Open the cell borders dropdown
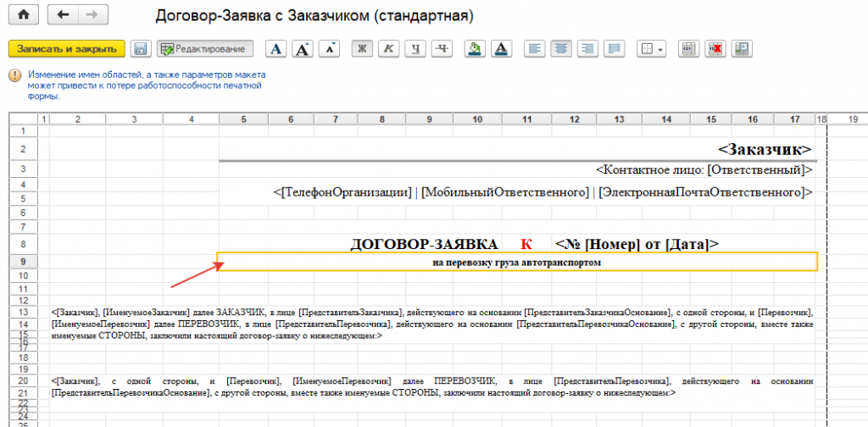 [x=652, y=48]
